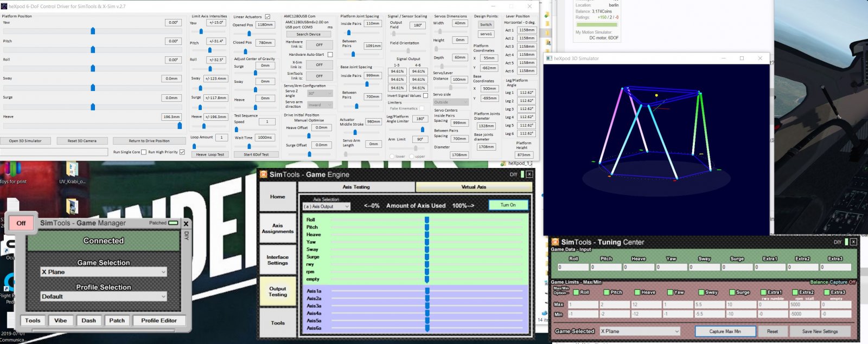The image size is (868, 344).
Task: Click the heXpod app icon in title bar
Action: 4,7
